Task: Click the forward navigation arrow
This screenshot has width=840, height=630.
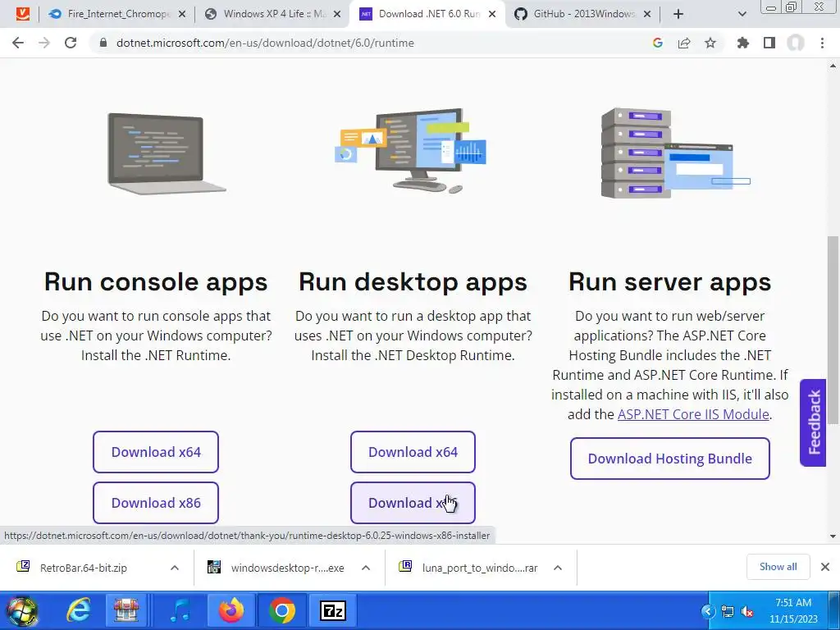Action: 44,43
